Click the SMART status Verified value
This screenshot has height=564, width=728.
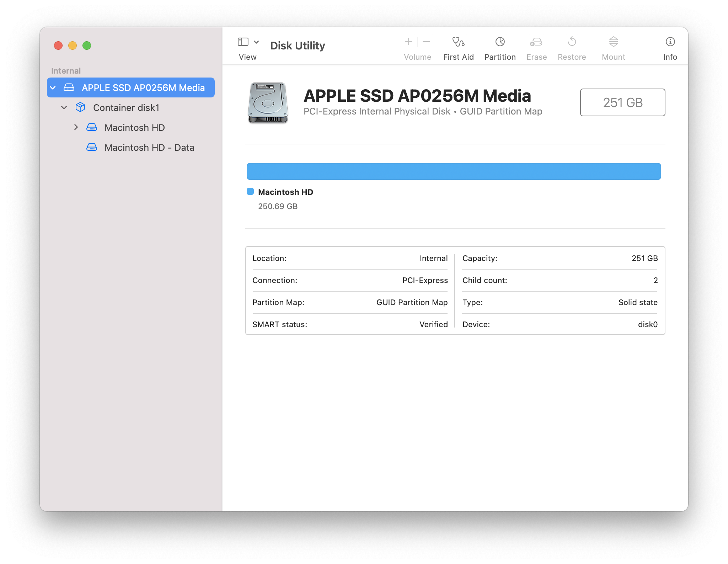tap(433, 324)
